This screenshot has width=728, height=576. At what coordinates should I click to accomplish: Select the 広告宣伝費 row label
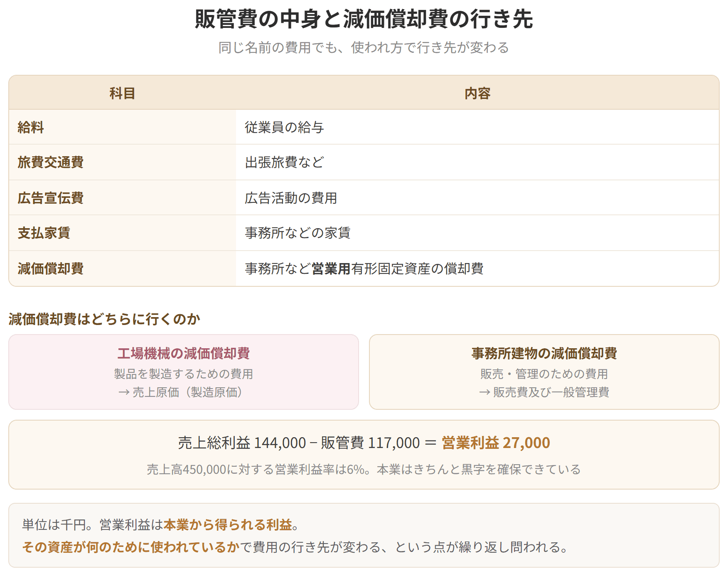click(x=51, y=198)
